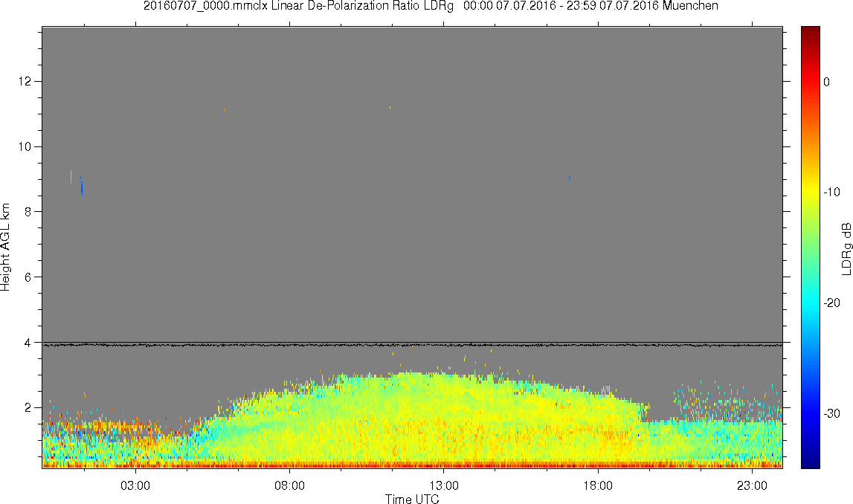Click the red ground-level band at plot bottom
Image resolution: width=853 pixels, height=504 pixels.
[x=412, y=465]
